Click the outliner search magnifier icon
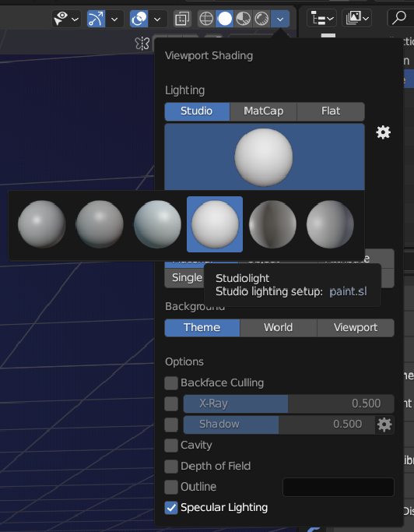This screenshot has height=532, width=414. pyautogui.click(x=399, y=17)
